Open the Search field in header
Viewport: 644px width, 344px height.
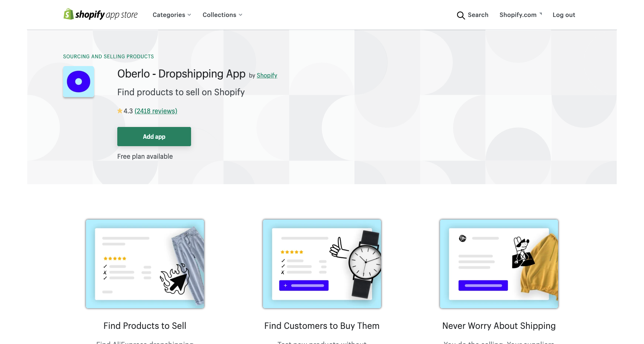(472, 15)
